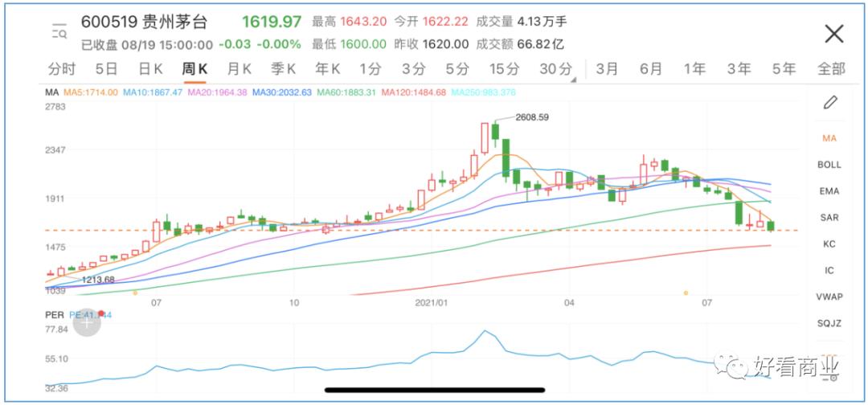Viewport: 868px width, 405px height.
Task: Click the MA60:1883.31 legend value
Action: [x=347, y=92]
